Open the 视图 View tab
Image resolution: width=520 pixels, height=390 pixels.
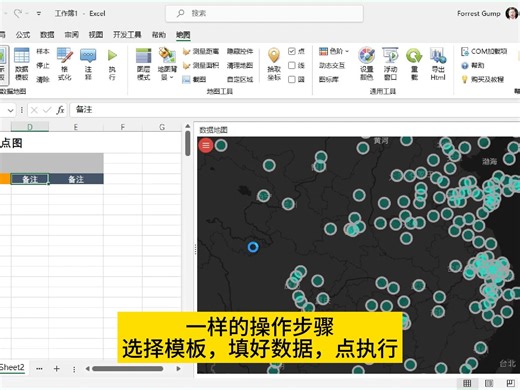96,35
